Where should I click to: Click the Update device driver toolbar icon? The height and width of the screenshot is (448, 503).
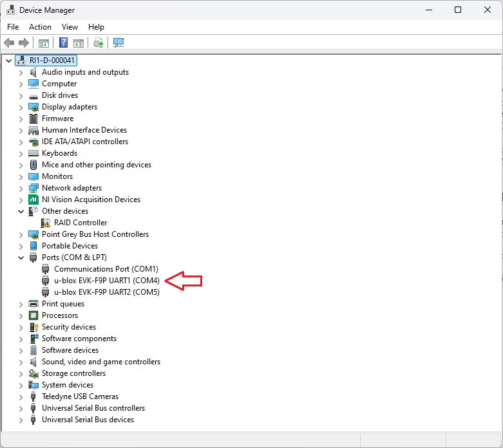coord(98,42)
